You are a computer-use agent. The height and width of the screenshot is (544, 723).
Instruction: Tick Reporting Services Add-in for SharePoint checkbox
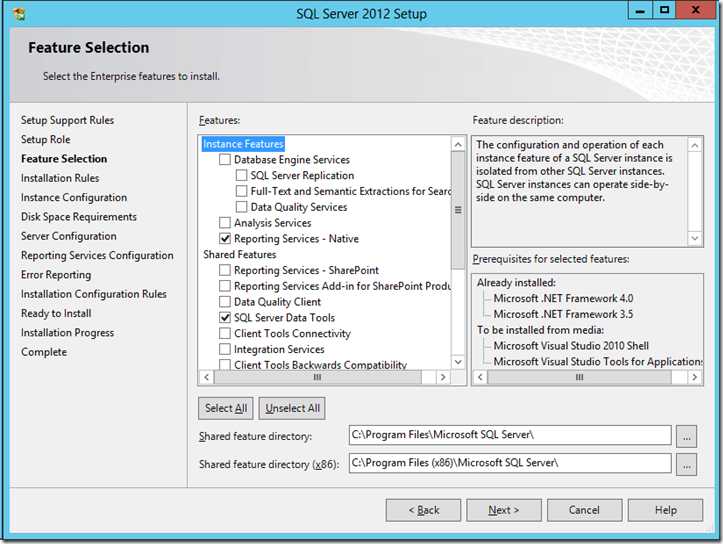(x=225, y=286)
